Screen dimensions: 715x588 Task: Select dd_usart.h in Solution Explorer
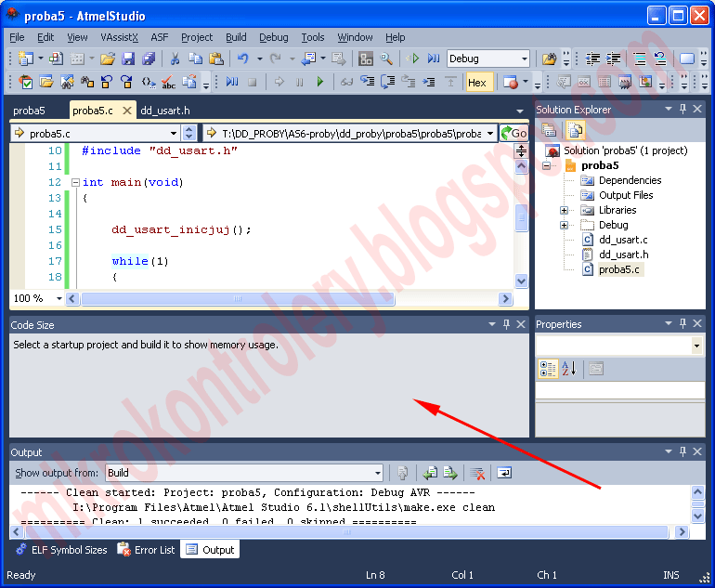point(623,255)
